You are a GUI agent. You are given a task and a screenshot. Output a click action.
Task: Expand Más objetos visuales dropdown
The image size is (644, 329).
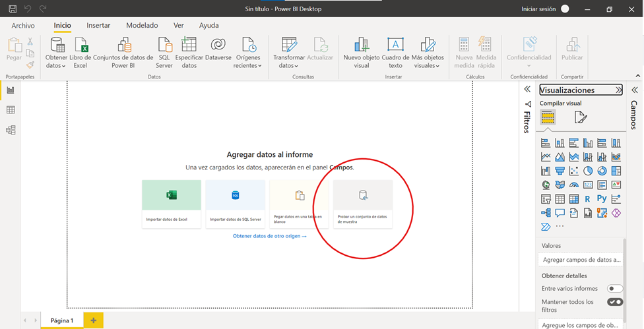pos(428,53)
